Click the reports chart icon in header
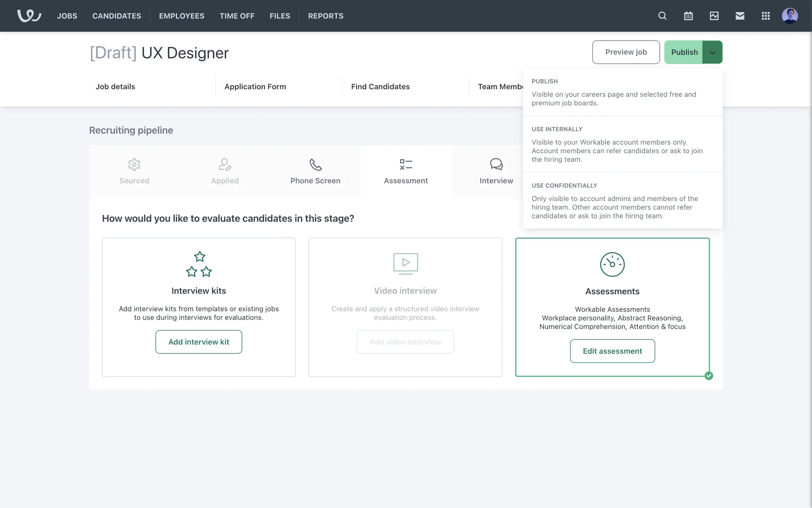The width and height of the screenshot is (812, 508). pyautogui.click(x=714, y=16)
